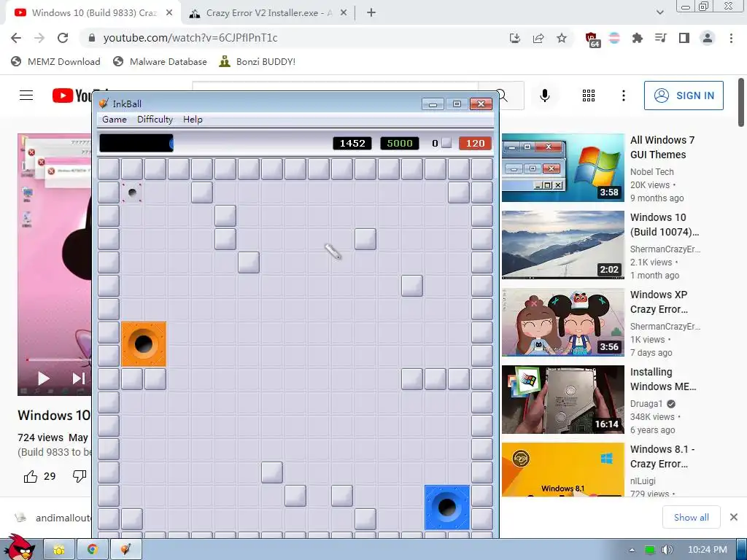The image size is (747, 560).
Task: Click the InkBall score 1452 display
Action: point(352,144)
